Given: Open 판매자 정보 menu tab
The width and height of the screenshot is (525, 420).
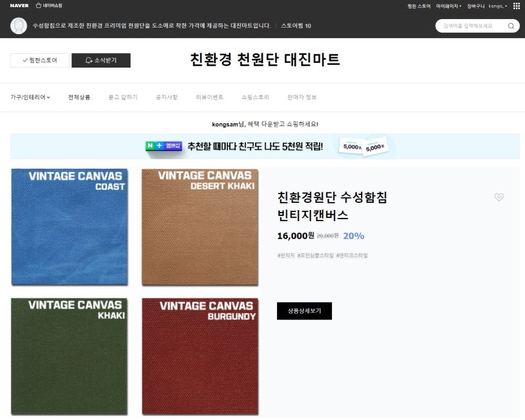Looking at the screenshot, I should (x=302, y=97).
